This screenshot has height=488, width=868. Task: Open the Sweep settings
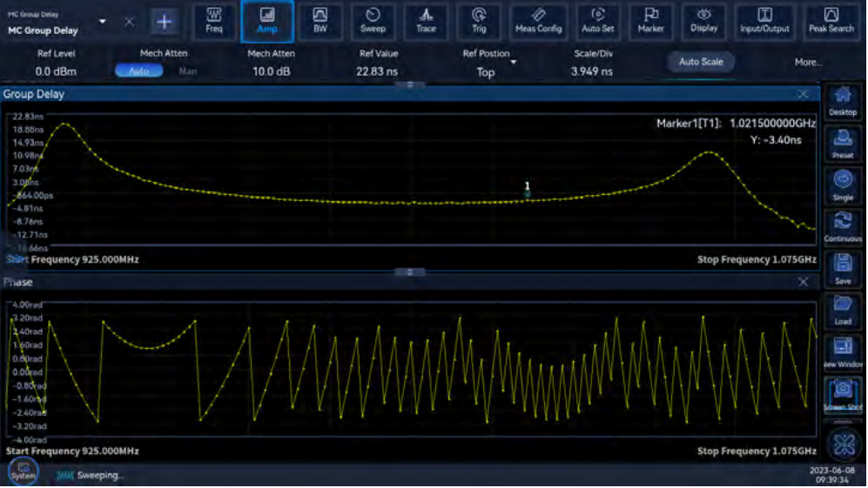[373, 21]
